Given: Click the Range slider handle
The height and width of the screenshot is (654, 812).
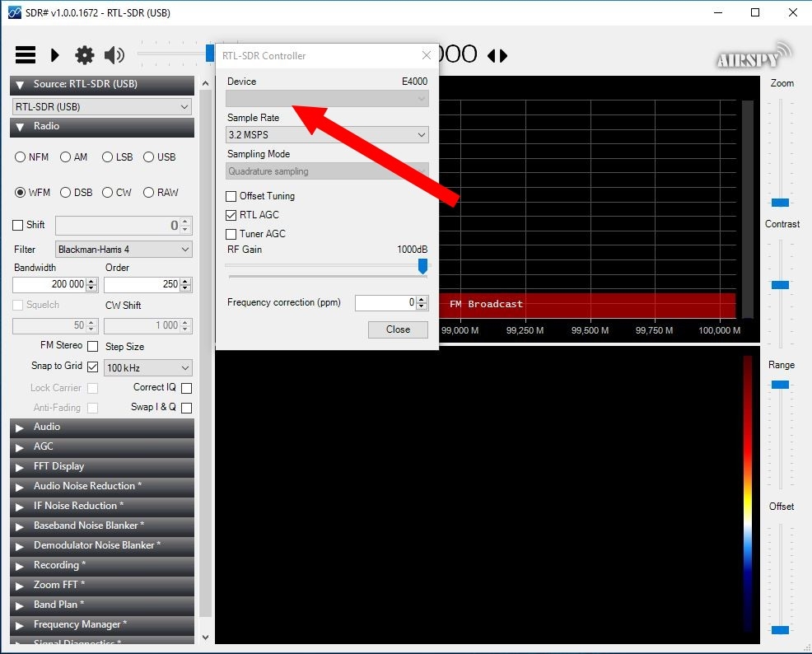Looking at the screenshot, I should (x=780, y=385).
